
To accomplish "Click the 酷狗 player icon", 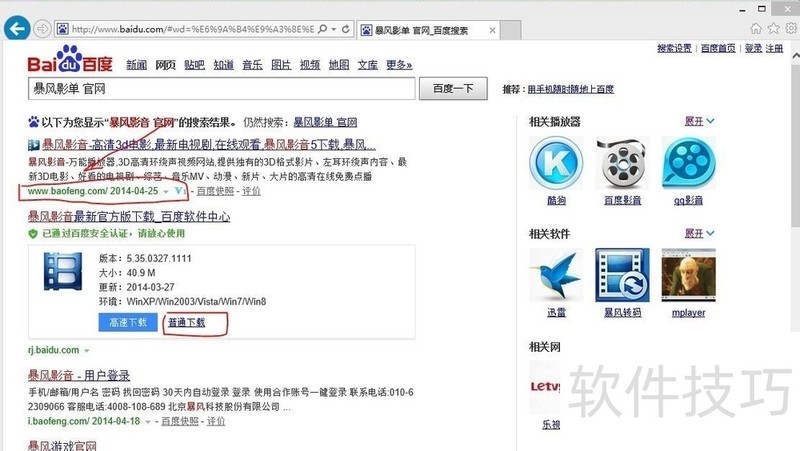I will tap(556, 163).
